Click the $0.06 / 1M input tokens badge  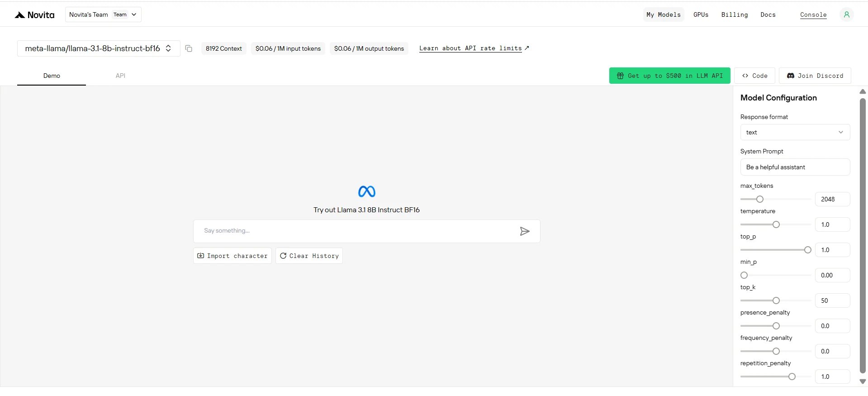[x=288, y=48]
